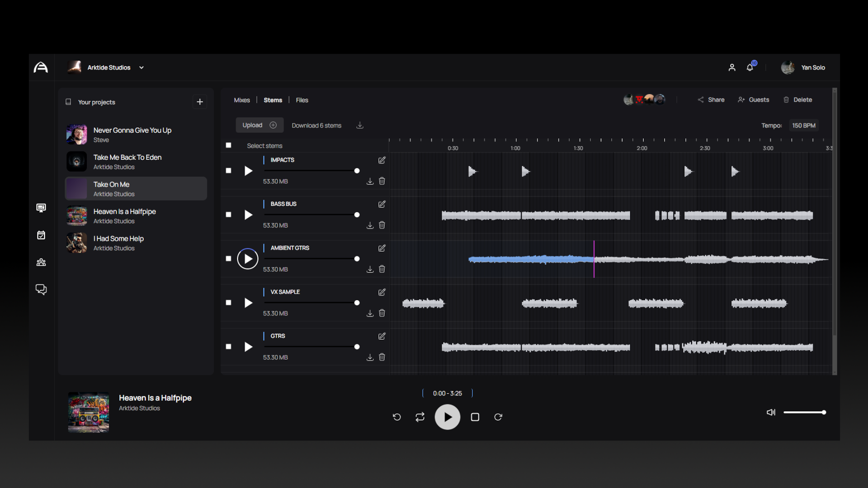Open the Yan Solo profile menu

click(x=803, y=67)
